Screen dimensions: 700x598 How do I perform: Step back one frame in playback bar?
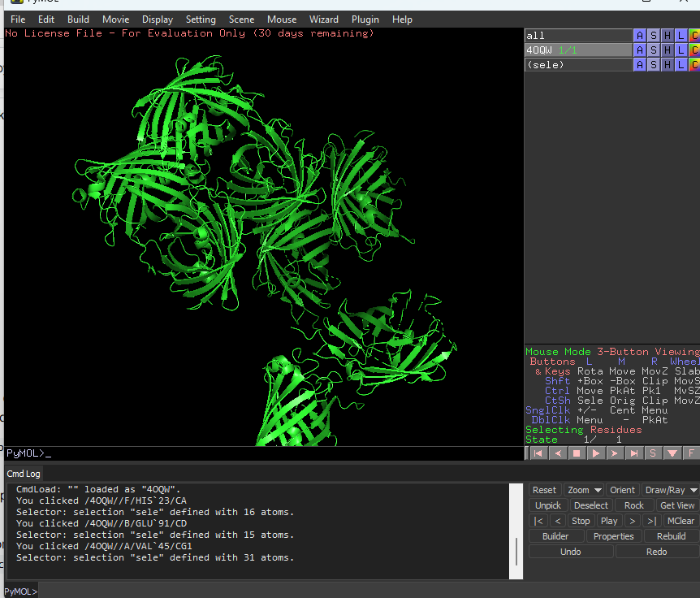pos(557,453)
